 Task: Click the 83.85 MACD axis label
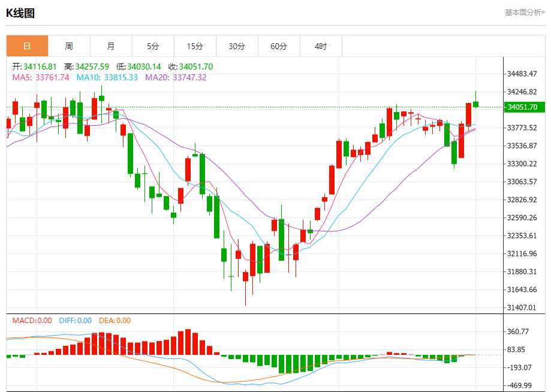[x=516, y=349]
